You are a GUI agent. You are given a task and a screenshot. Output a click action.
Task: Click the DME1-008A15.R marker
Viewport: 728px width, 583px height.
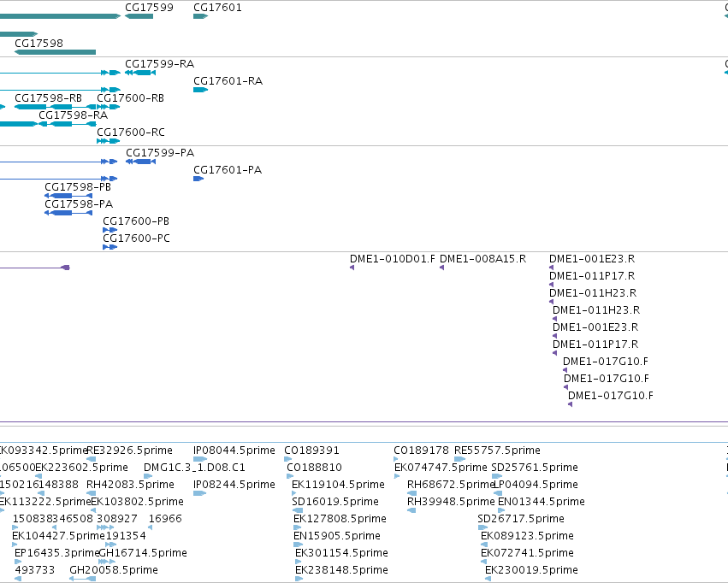442,268
